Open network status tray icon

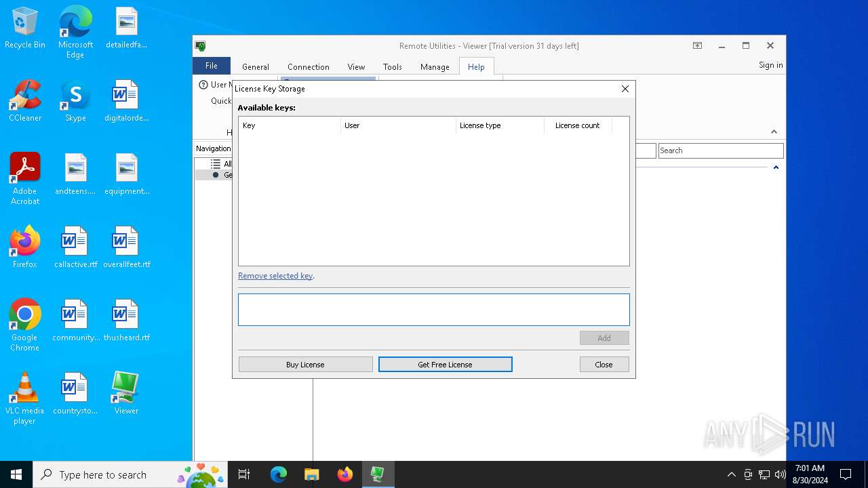764,474
